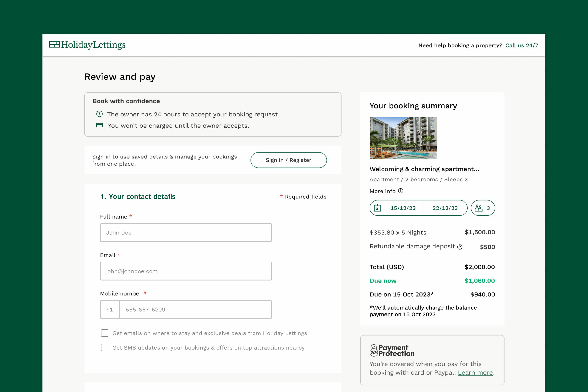Click the damage deposit question mark icon

point(460,247)
